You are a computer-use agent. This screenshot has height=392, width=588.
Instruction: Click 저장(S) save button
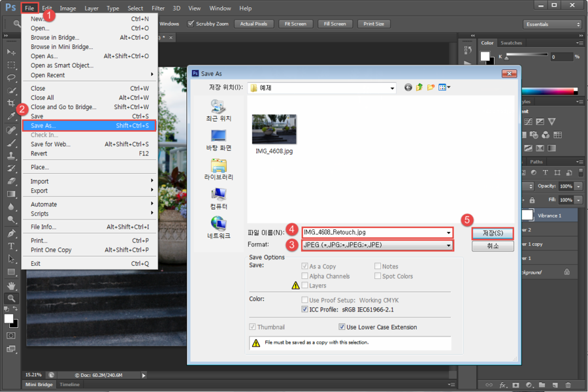click(x=493, y=233)
